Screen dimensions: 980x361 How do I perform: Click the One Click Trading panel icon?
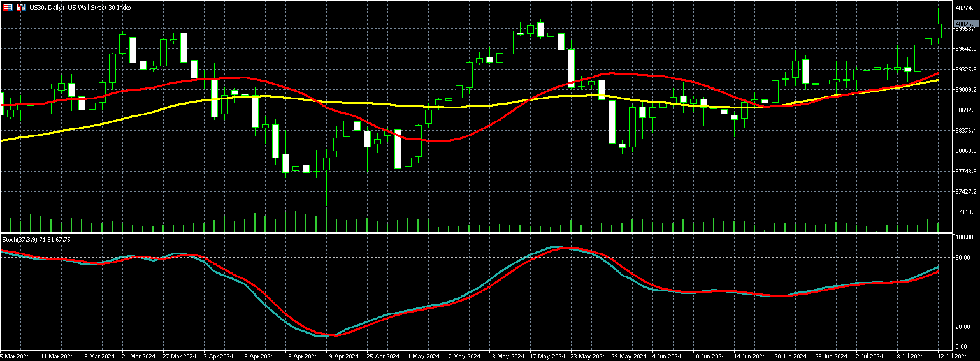coord(21,8)
